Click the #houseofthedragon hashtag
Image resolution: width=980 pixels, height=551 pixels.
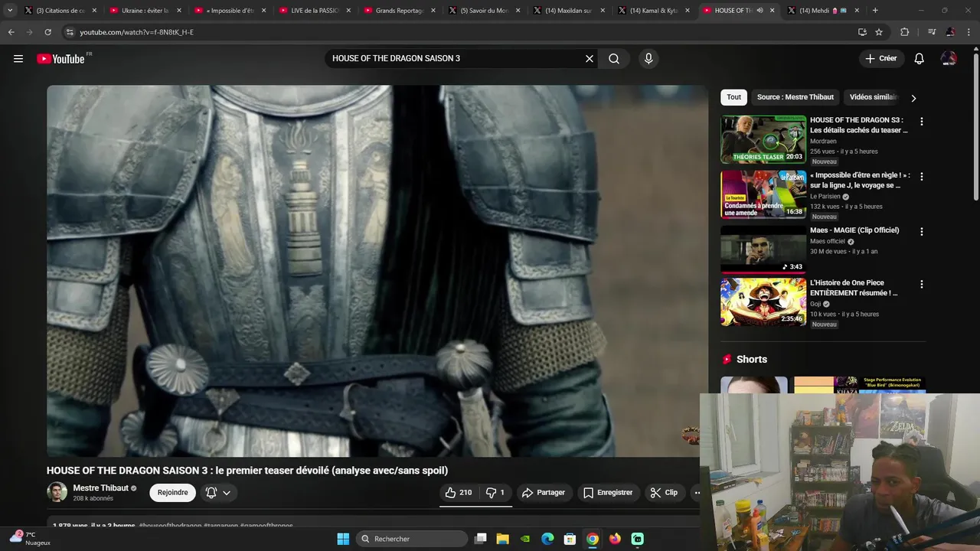[170, 526]
